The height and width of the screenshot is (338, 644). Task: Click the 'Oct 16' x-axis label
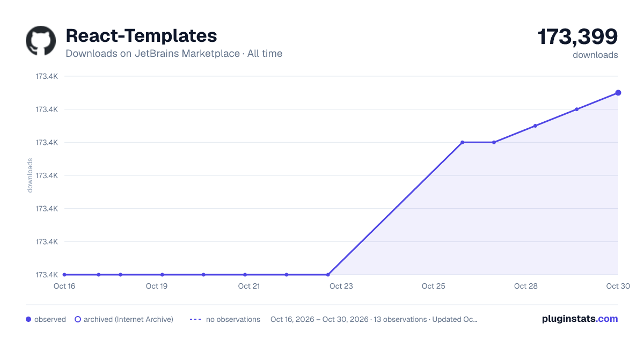(64, 286)
